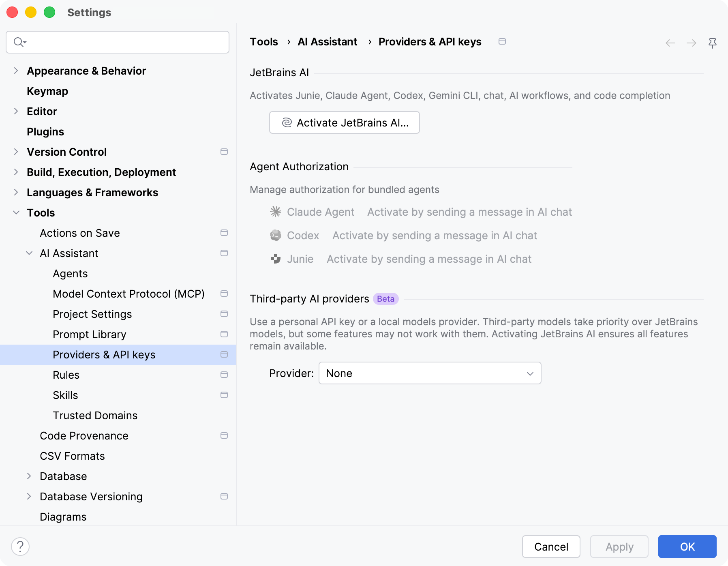Click the search magnifier icon
Image resolution: width=728 pixels, height=566 pixels.
tap(19, 42)
